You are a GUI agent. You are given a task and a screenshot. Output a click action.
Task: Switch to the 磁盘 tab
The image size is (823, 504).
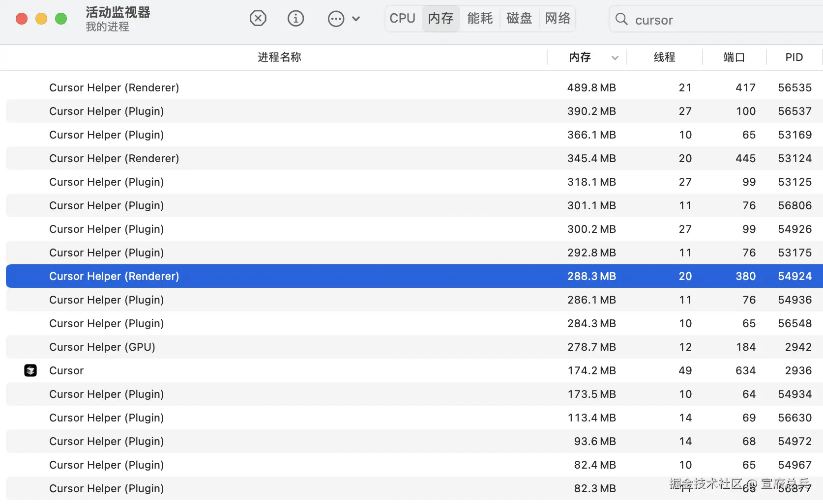click(519, 18)
